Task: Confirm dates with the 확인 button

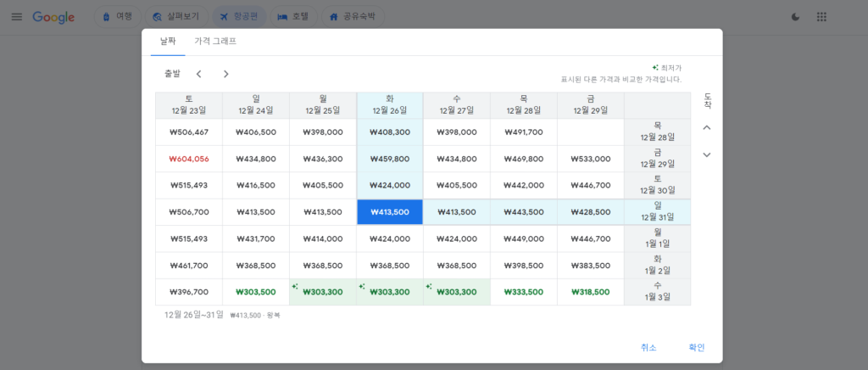Action: [x=696, y=347]
